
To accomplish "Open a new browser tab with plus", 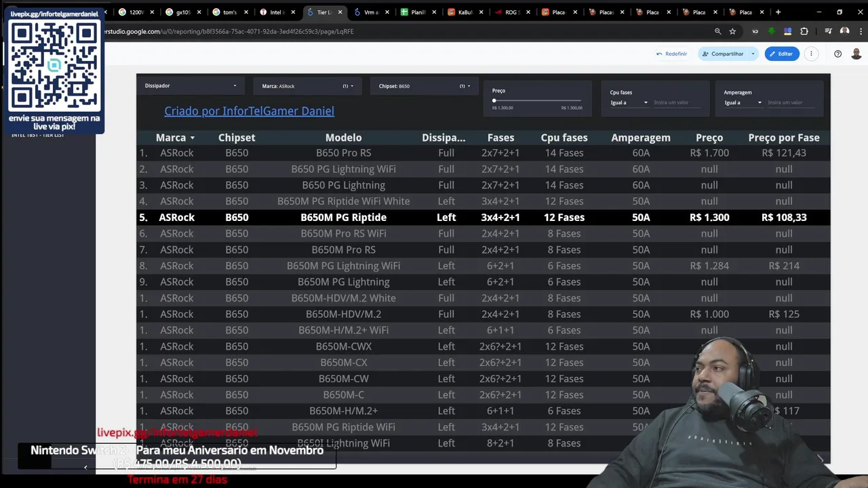I will 778,12.
